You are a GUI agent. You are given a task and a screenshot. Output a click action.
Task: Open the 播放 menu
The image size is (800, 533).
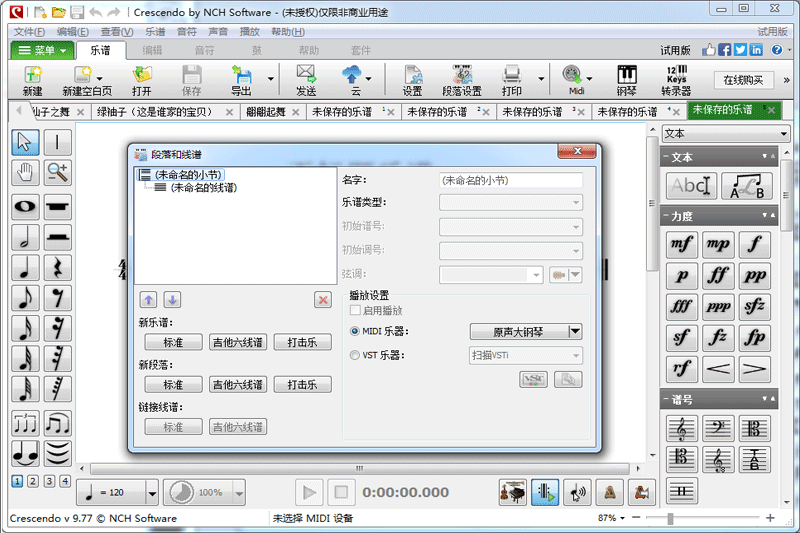point(249,32)
